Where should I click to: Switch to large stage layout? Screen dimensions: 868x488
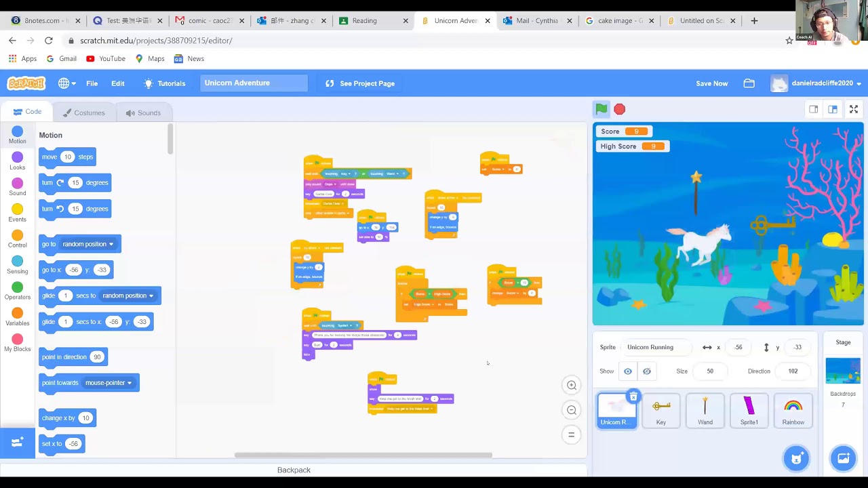(833, 109)
